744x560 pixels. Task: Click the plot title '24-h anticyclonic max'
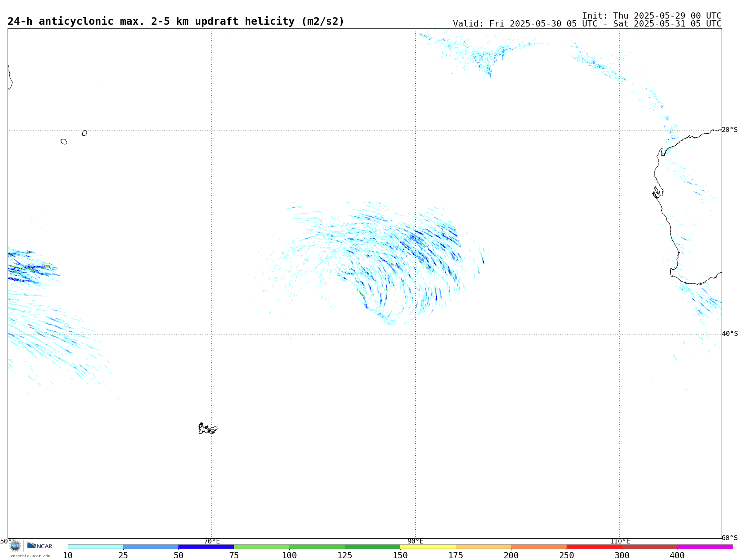tap(176, 21)
